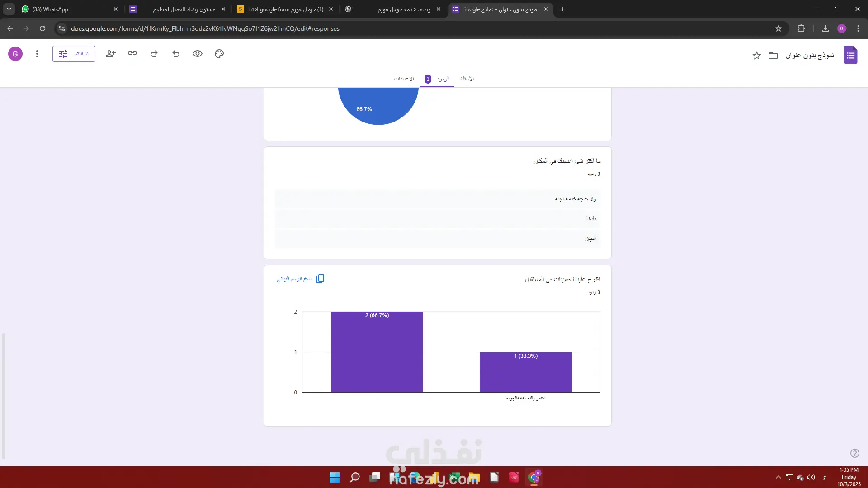The image size is (868, 488).
Task: Copy the responder link icon
Action: (132, 53)
